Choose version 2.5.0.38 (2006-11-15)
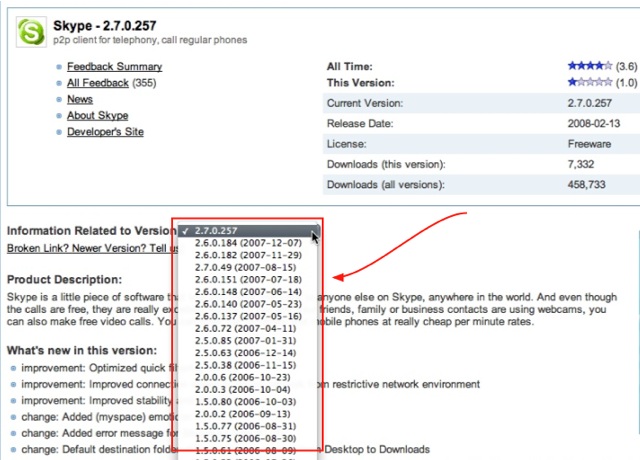Viewport: 640px width, 460px height. 248,365
